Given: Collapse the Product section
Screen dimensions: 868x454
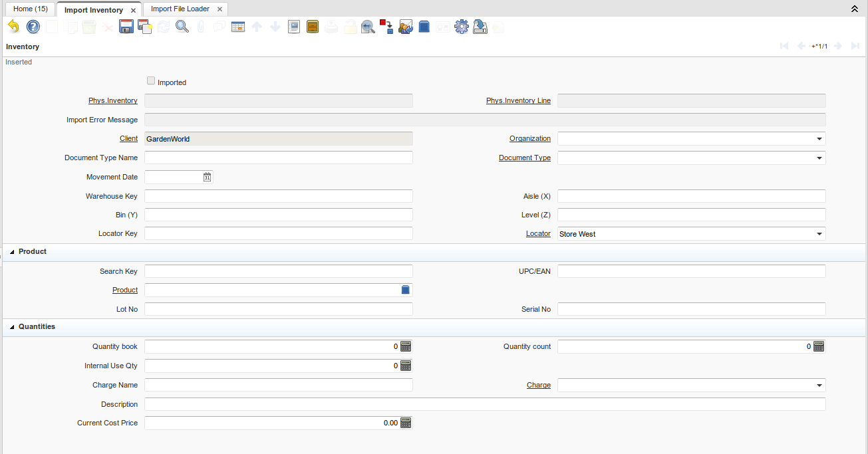Looking at the screenshot, I should coord(12,252).
